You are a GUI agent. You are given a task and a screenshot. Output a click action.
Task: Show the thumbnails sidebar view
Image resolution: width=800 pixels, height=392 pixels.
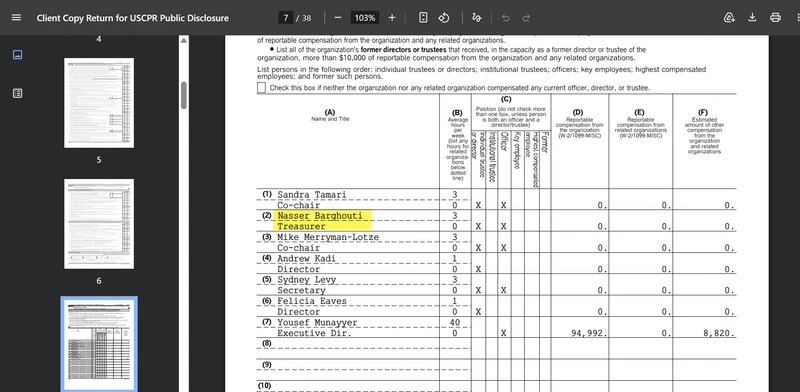click(17, 55)
